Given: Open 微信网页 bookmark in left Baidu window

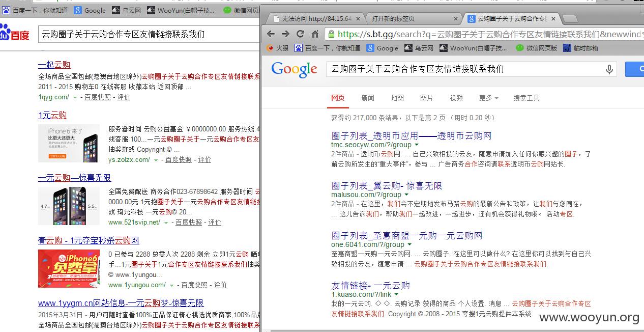Looking at the screenshot, I should 241,10.
